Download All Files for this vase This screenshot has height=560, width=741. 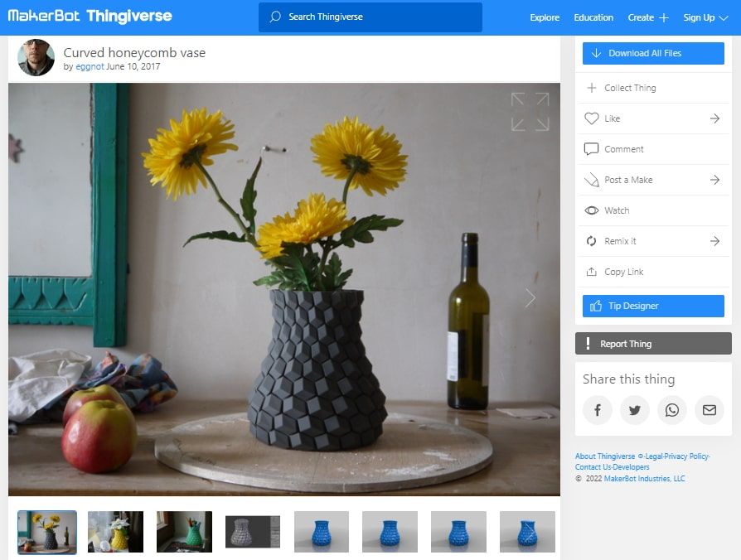click(x=652, y=53)
